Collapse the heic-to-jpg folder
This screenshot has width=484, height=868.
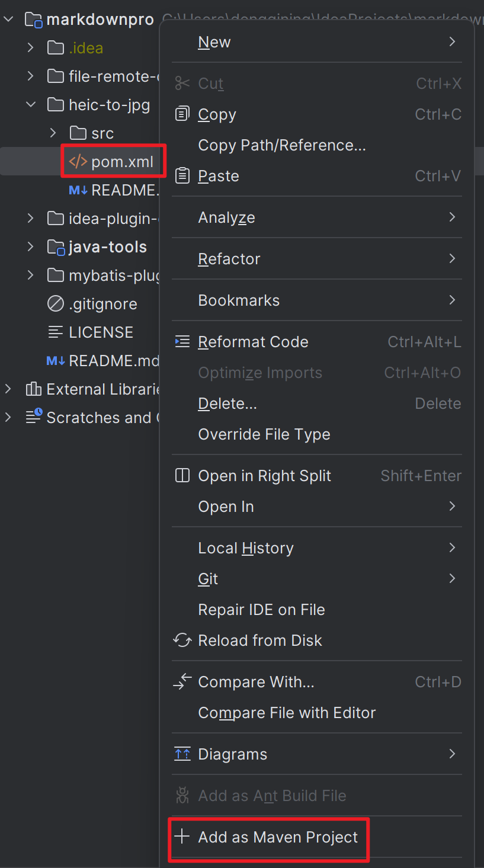tap(31, 105)
